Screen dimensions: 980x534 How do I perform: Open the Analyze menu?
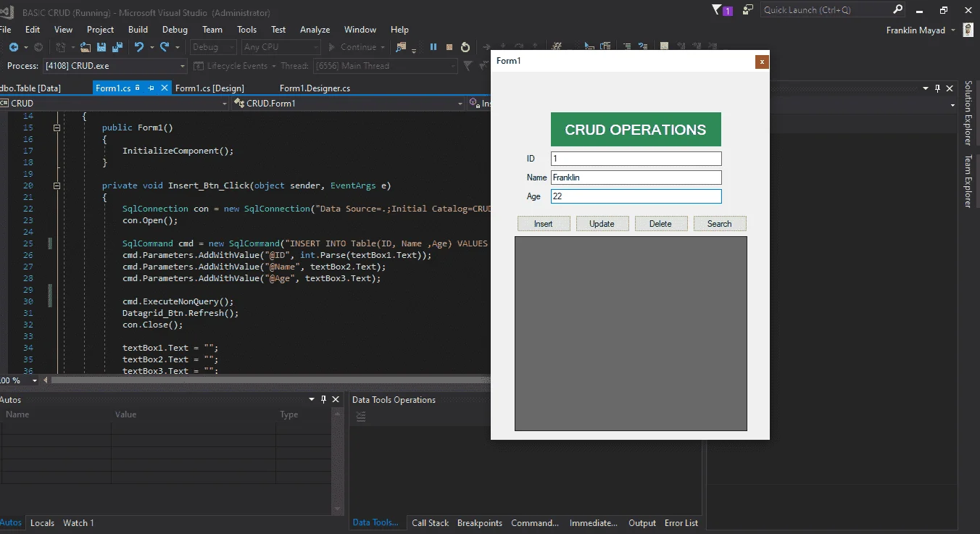(x=315, y=30)
